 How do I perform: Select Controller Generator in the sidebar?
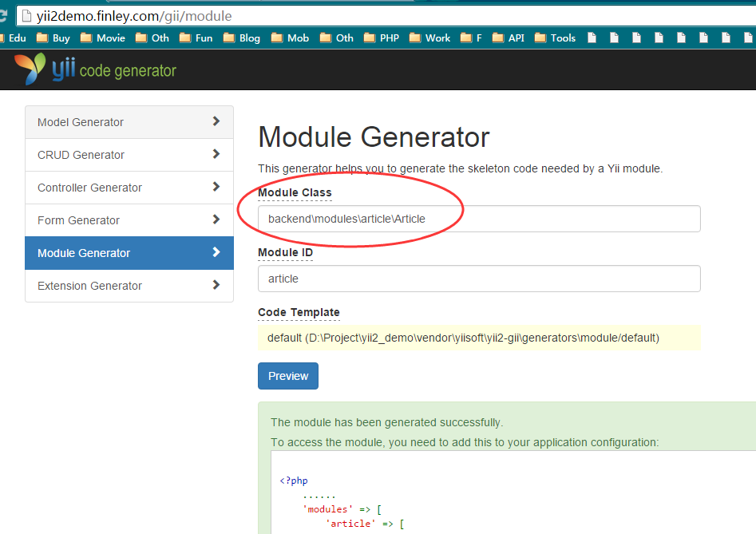point(89,188)
